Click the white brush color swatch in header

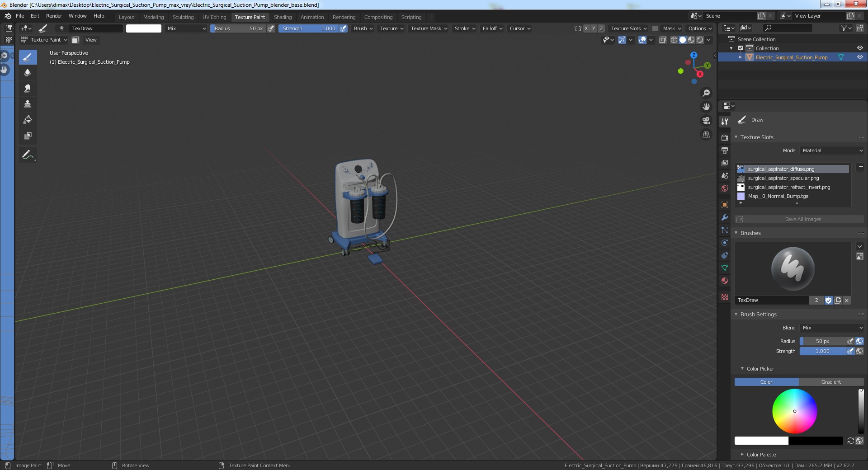(143, 28)
